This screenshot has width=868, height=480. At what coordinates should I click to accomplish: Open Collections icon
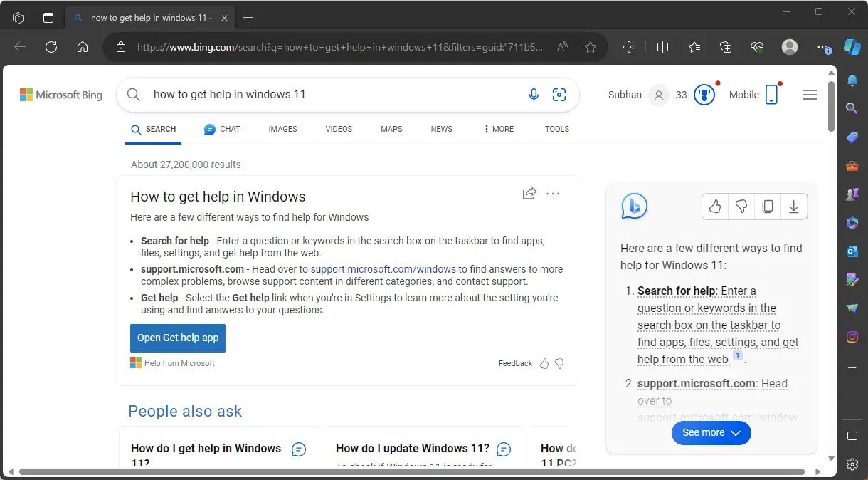point(726,47)
